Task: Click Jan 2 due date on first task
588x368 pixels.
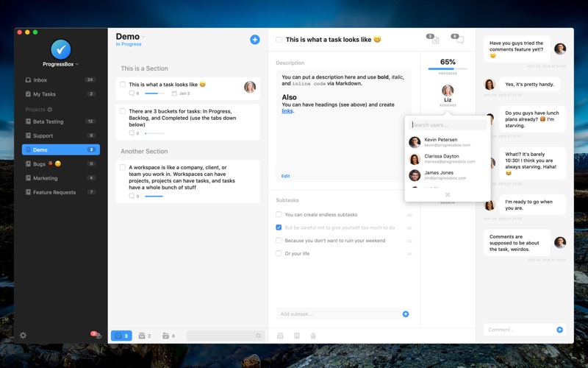Action: click(x=181, y=93)
